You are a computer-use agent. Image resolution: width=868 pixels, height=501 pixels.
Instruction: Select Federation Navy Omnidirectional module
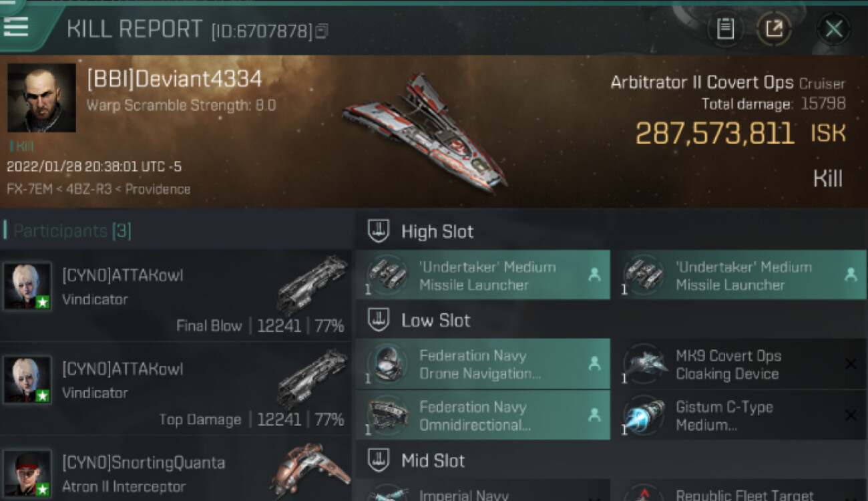pos(483,415)
